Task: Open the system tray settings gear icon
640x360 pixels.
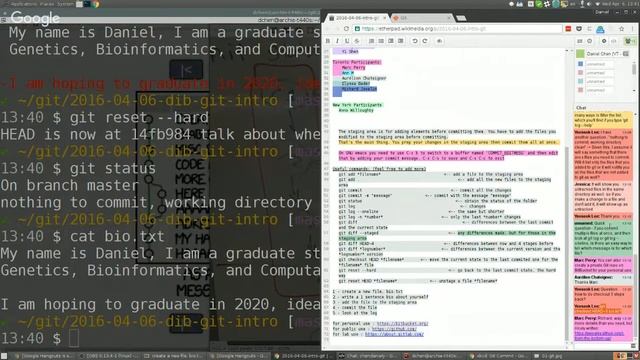Action: point(547,4)
